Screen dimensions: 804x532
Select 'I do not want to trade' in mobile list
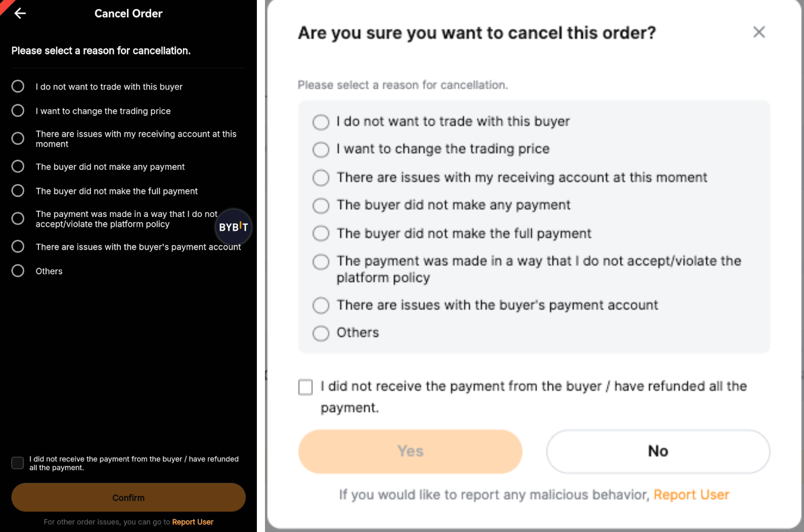tap(18, 86)
